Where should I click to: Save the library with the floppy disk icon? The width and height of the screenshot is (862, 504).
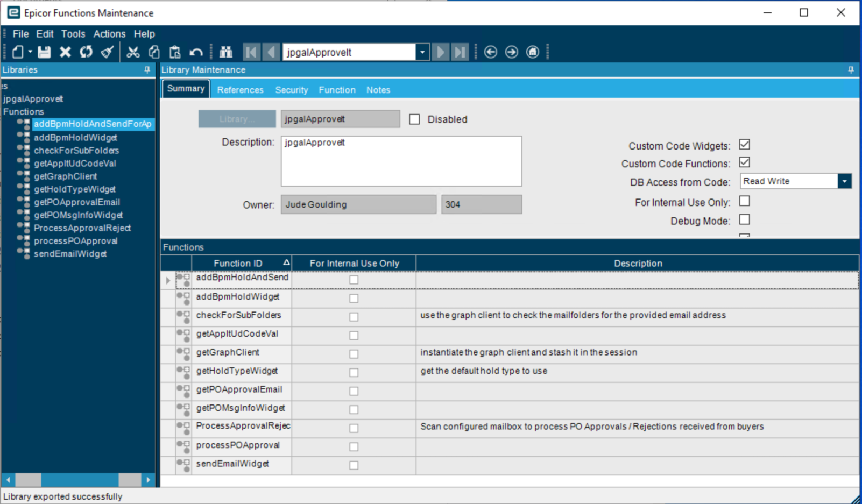click(x=44, y=52)
